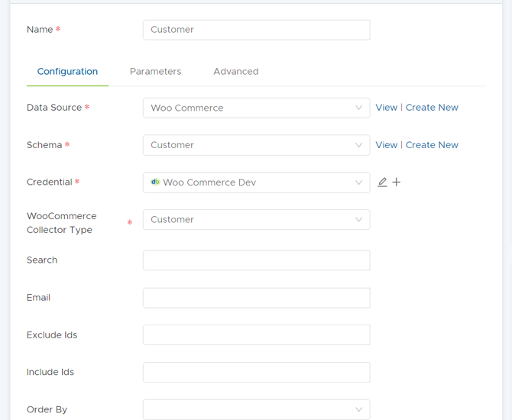
Task: Click Create New link for Schema
Action: (432, 145)
